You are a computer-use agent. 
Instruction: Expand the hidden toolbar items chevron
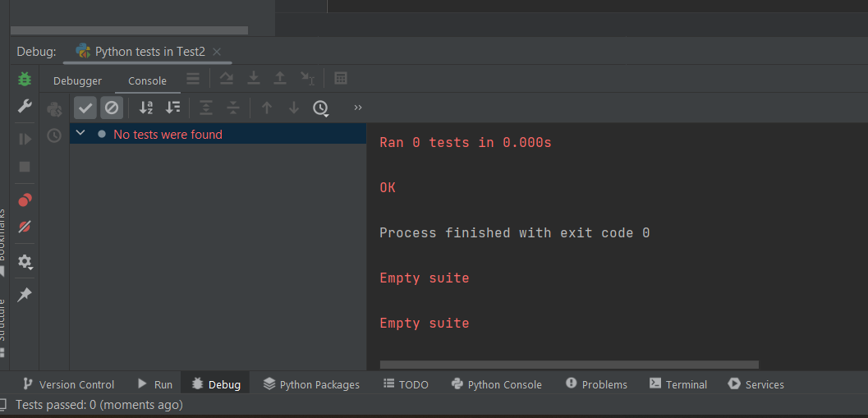pyautogui.click(x=357, y=108)
